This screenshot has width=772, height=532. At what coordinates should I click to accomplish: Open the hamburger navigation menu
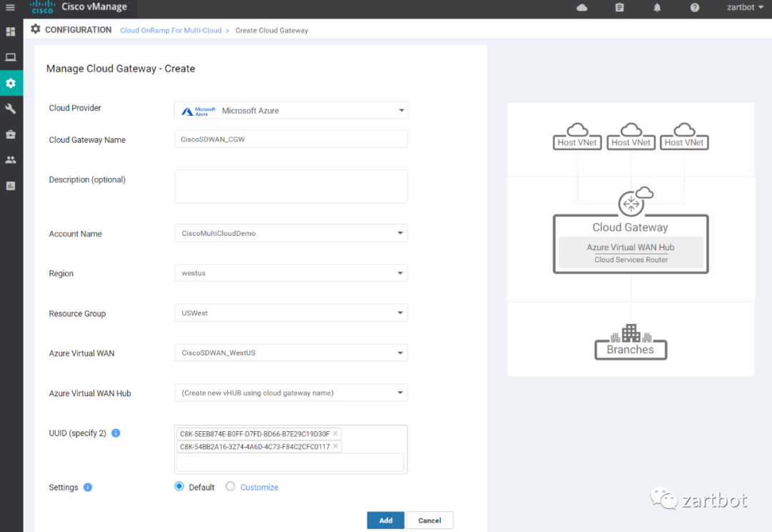click(x=10, y=7)
